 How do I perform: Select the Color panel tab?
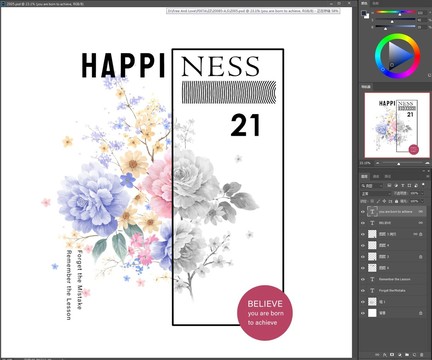364,3
